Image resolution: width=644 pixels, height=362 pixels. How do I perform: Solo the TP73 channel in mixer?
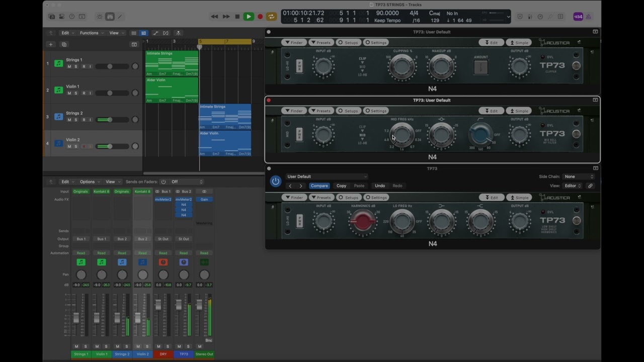pyautogui.click(x=188, y=346)
